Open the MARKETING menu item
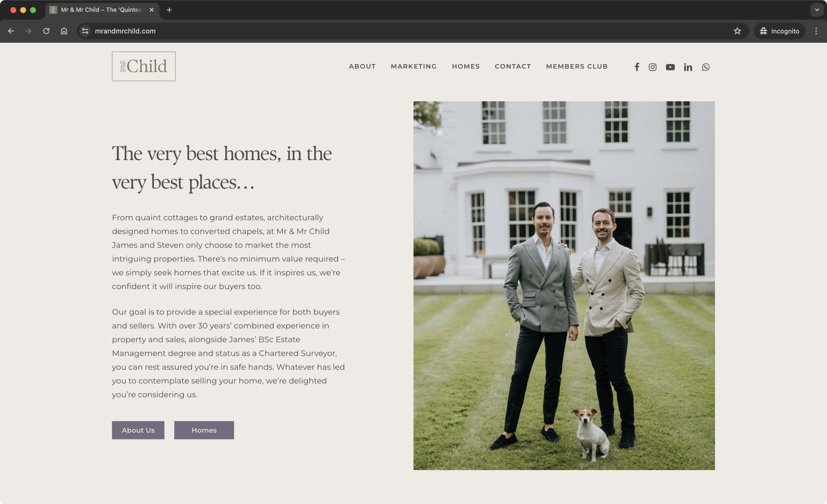827x504 pixels. [413, 66]
